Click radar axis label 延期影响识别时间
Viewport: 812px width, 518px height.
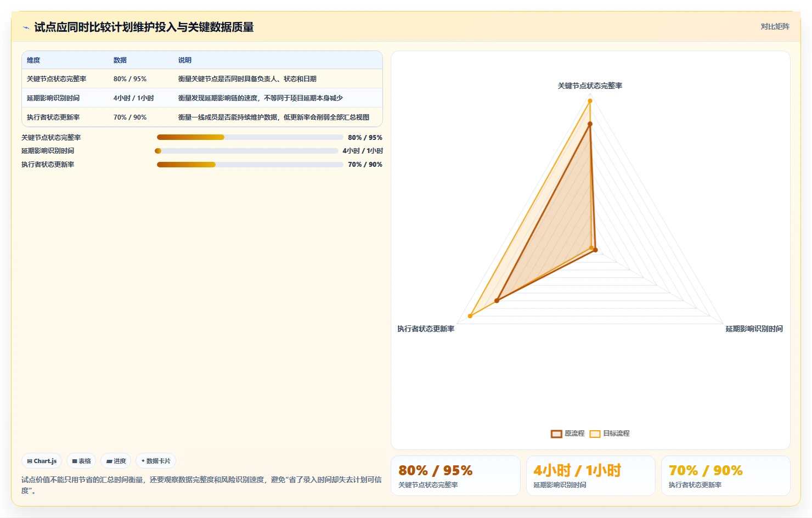[x=754, y=329]
